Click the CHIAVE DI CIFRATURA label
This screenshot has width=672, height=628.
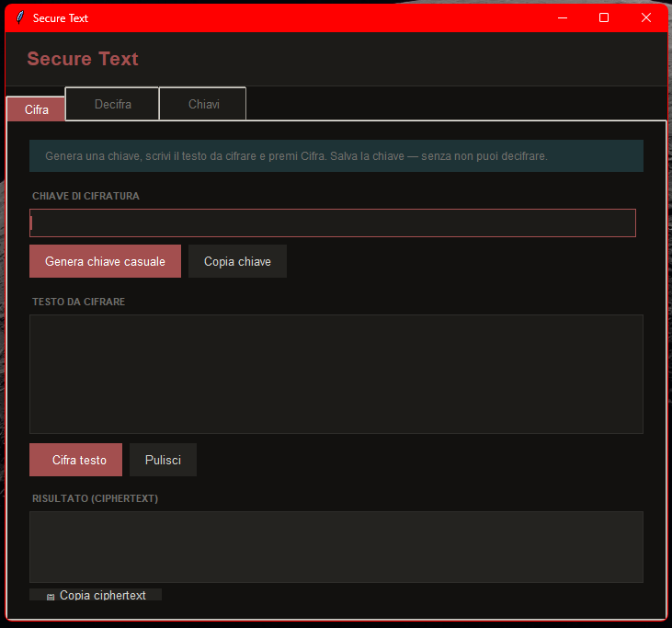pyautogui.click(x=85, y=196)
